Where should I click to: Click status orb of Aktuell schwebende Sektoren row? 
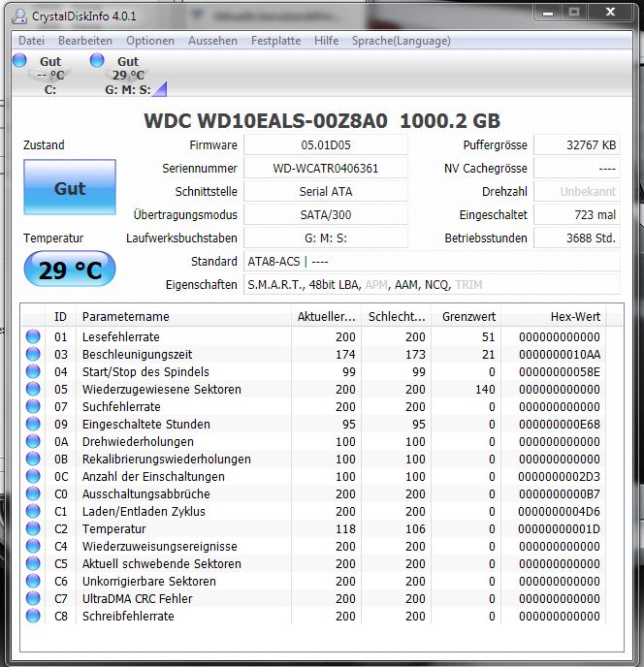click(33, 563)
